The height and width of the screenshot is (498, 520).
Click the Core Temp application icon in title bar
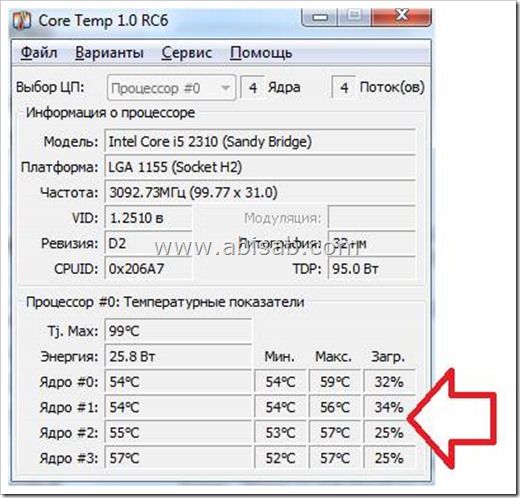pyautogui.click(x=22, y=21)
